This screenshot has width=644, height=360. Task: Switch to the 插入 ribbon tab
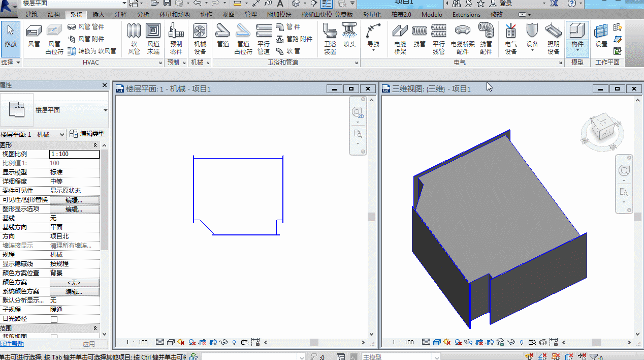(x=98, y=14)
